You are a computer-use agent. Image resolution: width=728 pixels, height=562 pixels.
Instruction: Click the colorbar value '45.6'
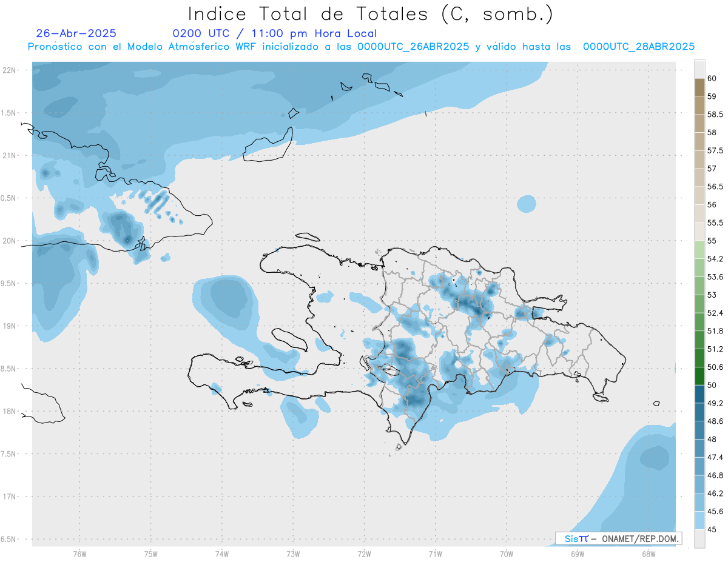click(x=715, y=511)
